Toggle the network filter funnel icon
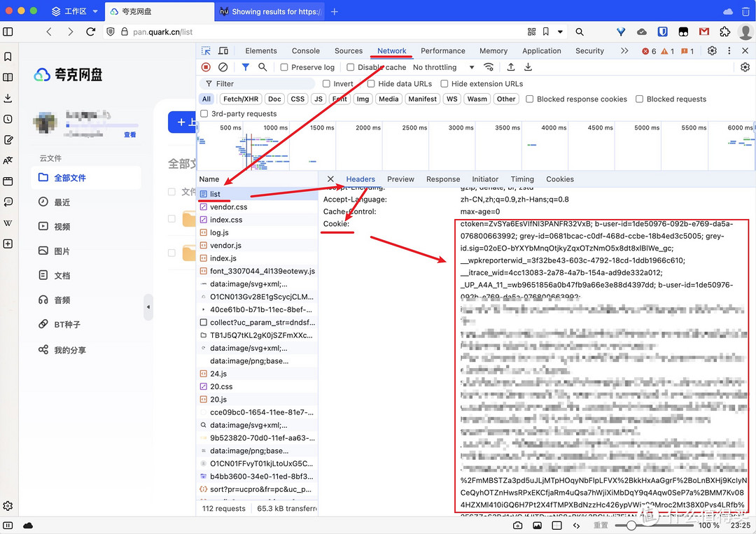 tap(246, 67)
